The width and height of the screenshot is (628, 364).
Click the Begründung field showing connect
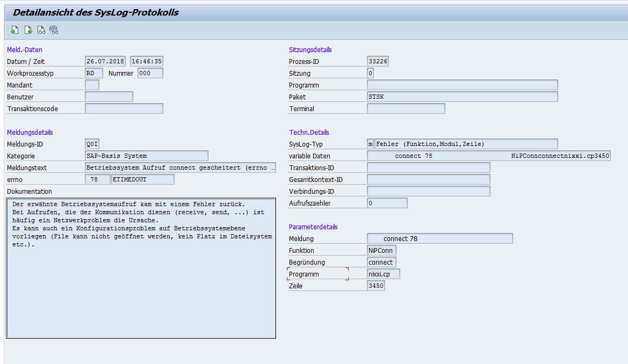(x=381, y=263)
